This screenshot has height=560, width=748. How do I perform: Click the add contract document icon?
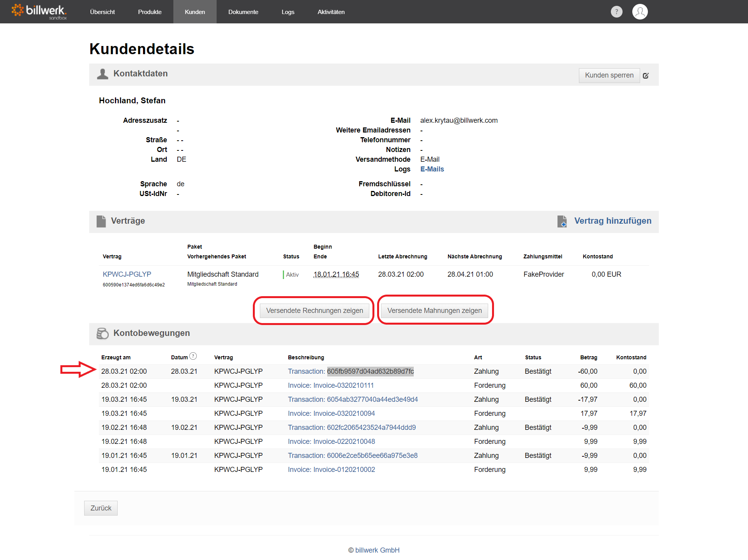point(562,221)
